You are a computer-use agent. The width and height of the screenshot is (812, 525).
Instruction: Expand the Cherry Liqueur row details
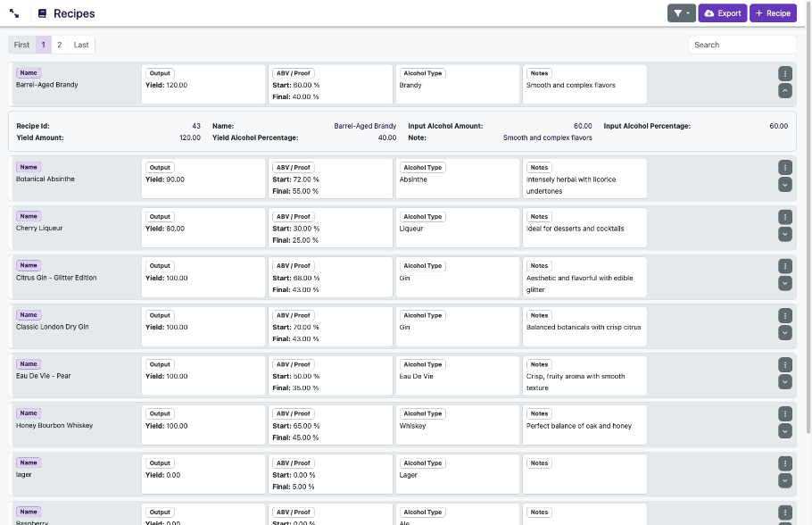click(x=785, y=234)
